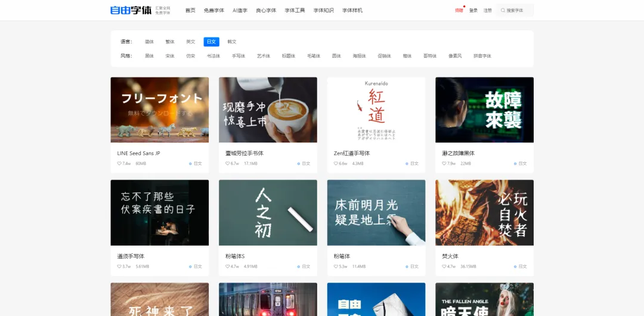Open the 字体工具 nav item
The height and width of the screenshot is (316, 644).
(x=295, y=10)
